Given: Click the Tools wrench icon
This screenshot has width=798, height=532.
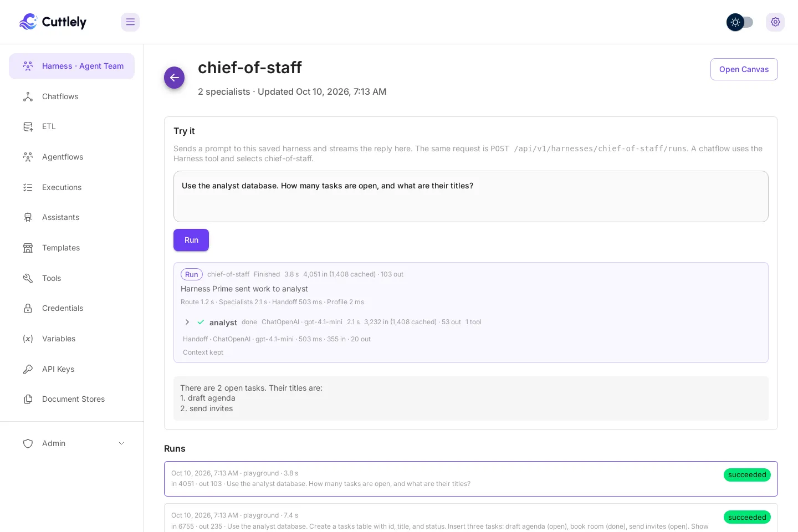Looking at the screenshot, I should (x=28, y=278).
